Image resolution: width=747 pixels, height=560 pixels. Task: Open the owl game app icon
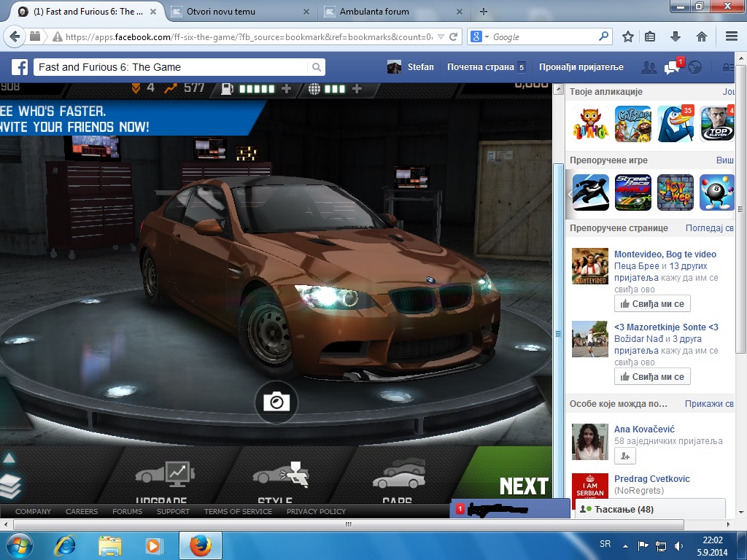click(x=591, y=124)
